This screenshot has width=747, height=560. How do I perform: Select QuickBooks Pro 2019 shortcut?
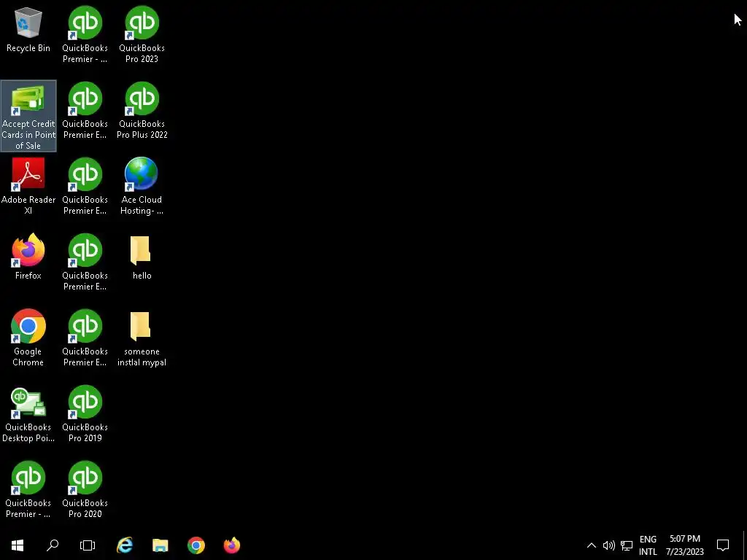pos(85,414)
